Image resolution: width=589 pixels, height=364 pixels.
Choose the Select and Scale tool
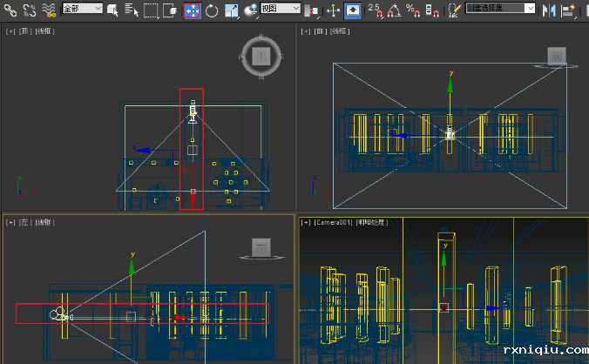tap(232, 10)
